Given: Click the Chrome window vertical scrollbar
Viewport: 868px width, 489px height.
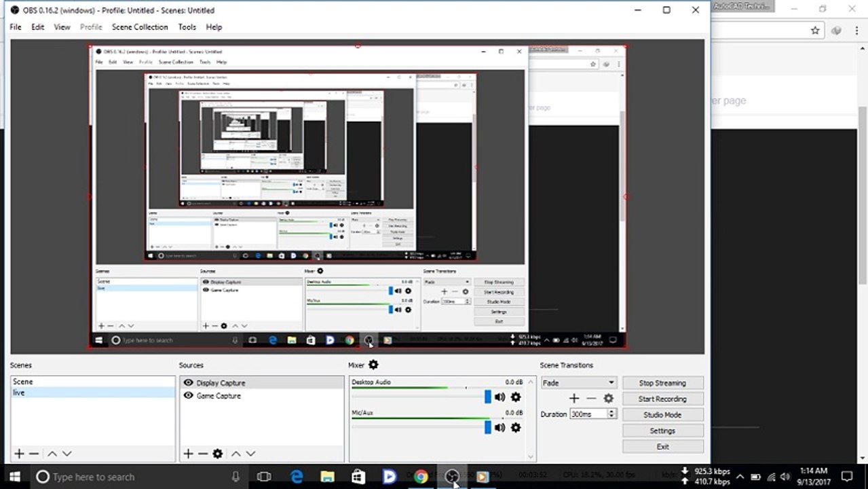Looking at the screenshot, I should [x=863, y=194].
